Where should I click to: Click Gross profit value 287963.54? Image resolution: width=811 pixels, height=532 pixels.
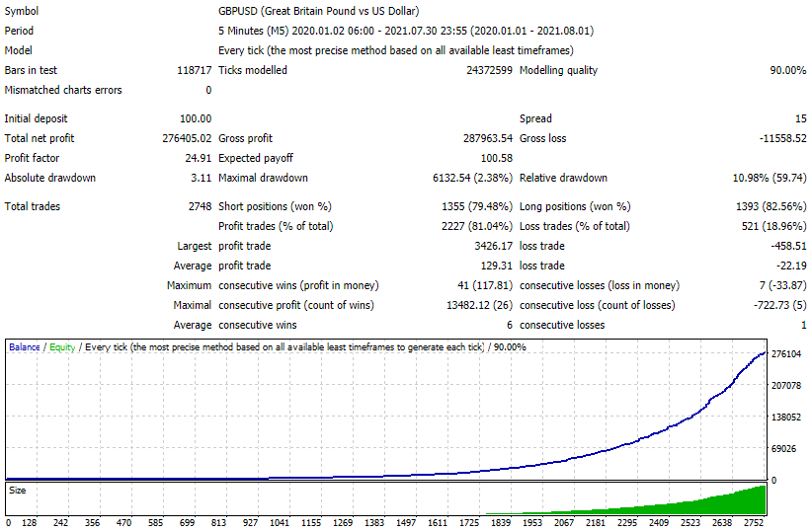488,138
